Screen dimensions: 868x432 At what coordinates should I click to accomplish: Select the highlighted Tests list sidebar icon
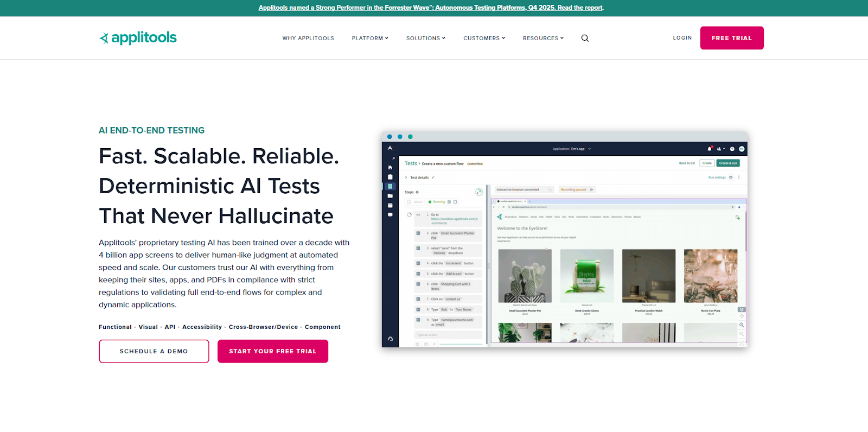tap(390, 186)
